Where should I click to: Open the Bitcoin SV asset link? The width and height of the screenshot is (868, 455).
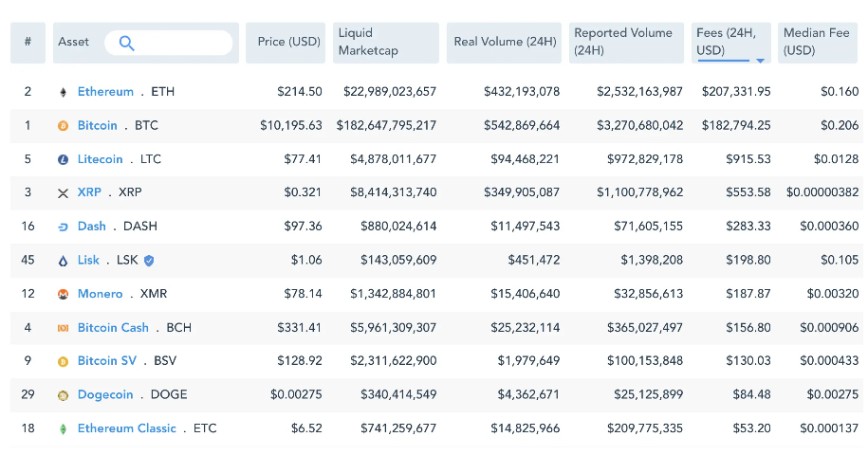107,361
